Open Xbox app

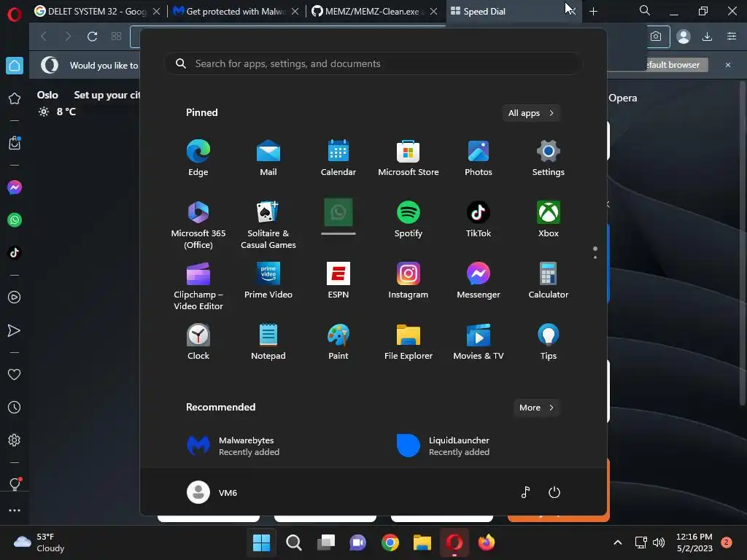(549, 219)
